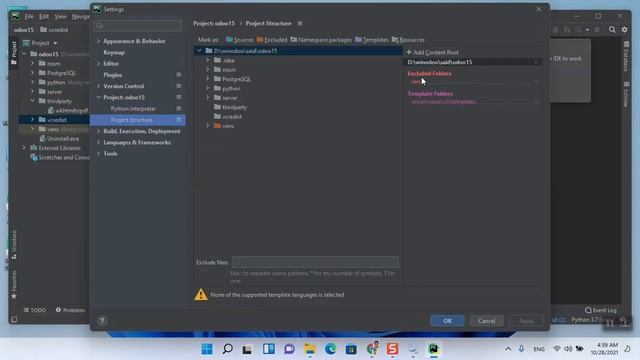
Task: Open Windows taskbar Search
Action: [x=228, y=349]
